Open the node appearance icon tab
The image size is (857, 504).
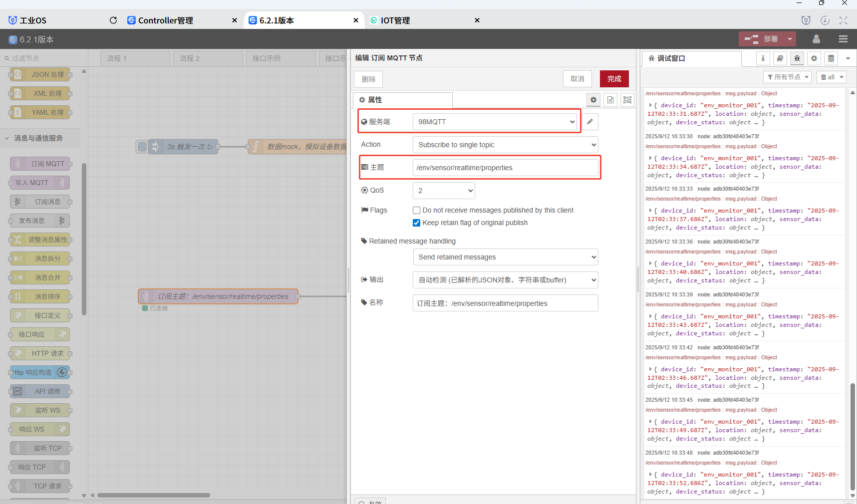click(x=627, y=100)
